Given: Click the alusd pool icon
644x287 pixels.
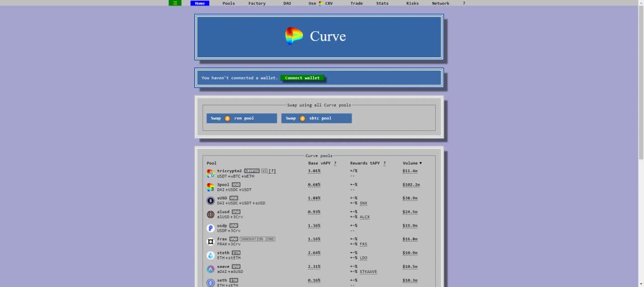Looking at the screenshot, I should 211,214.
